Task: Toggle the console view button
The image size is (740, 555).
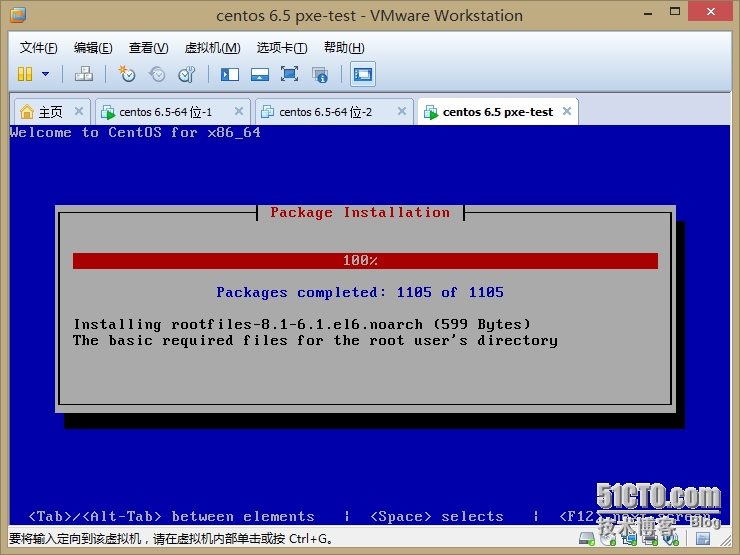Action: [363, 74]
